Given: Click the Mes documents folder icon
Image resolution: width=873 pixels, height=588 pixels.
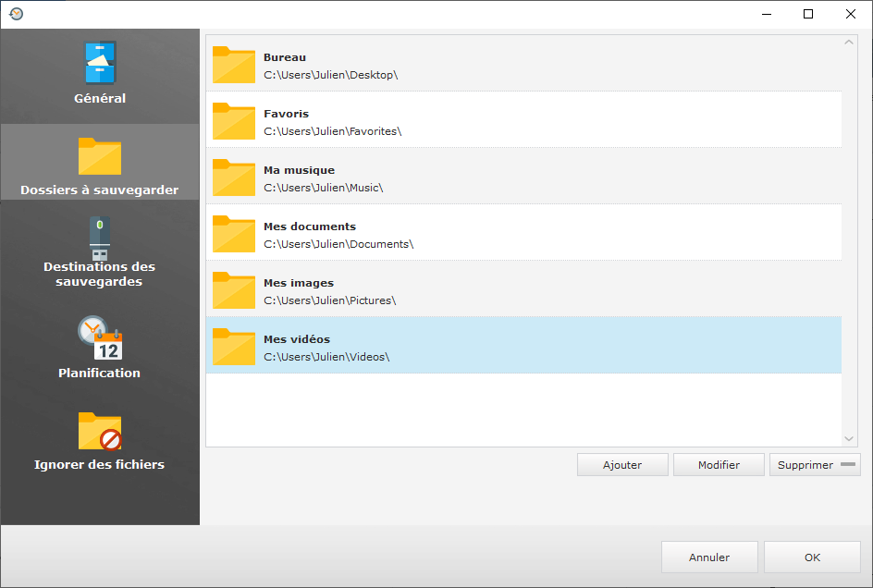Looking at the screenshot, I should (x=234, y=234).
